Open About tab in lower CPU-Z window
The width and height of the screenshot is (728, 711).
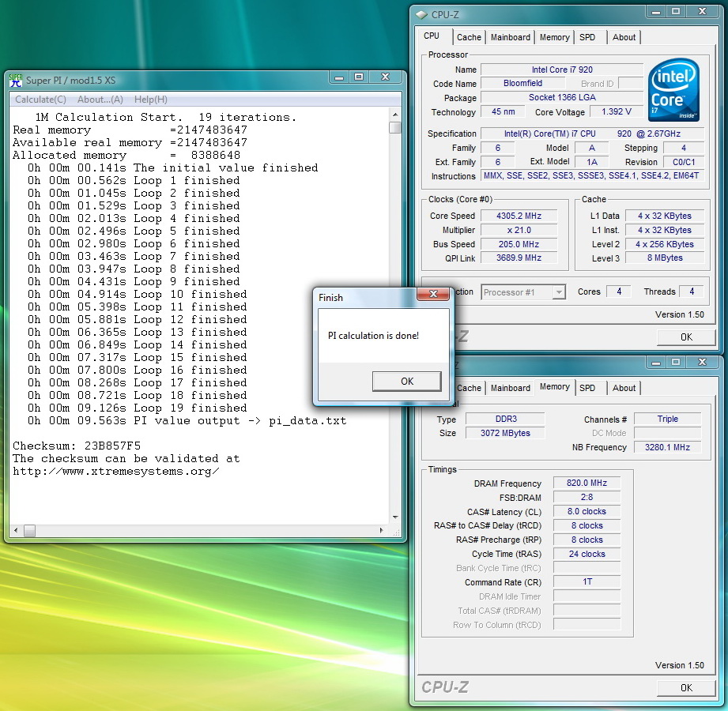pos(624,388)
